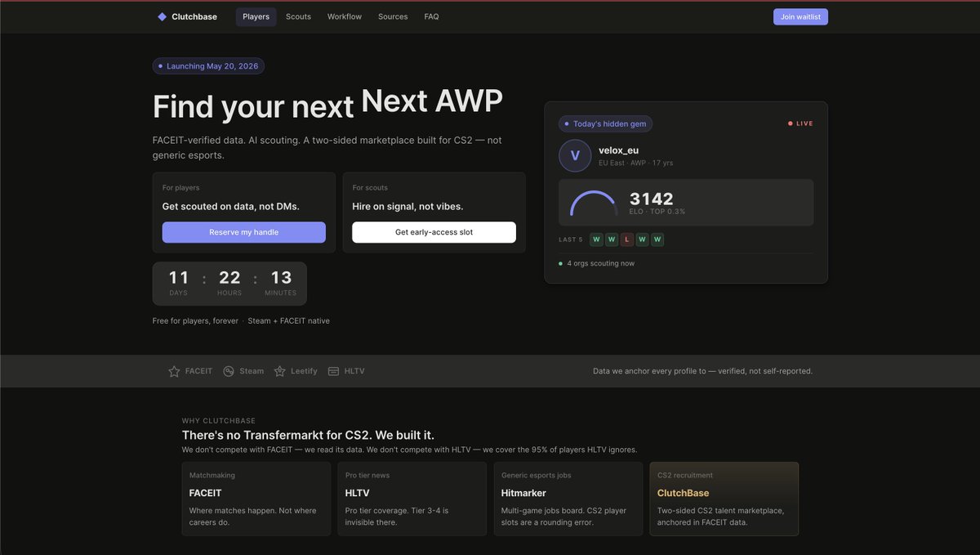This screenshot has width=980, height=555.
Task: Click the Today's hidden gem badge
Action: pyautogui.click(x=605, y=123)
